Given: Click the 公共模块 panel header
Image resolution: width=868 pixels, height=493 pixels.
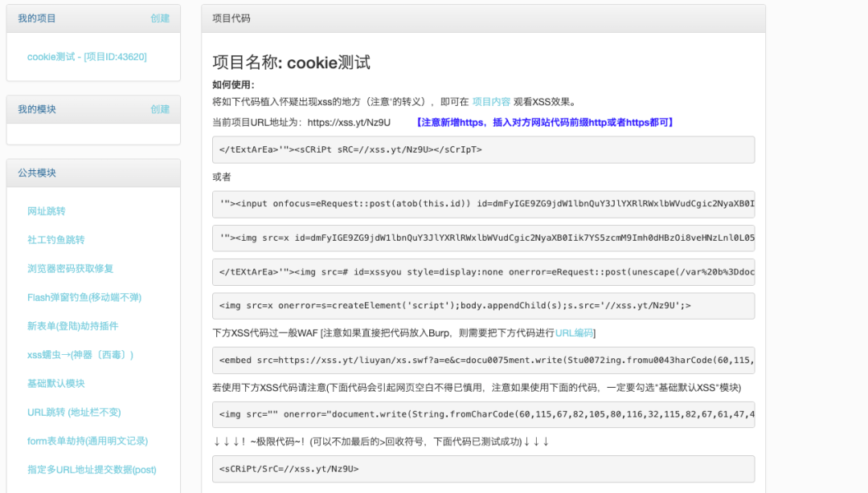Looking at the screenshot, I should (93, 173).
